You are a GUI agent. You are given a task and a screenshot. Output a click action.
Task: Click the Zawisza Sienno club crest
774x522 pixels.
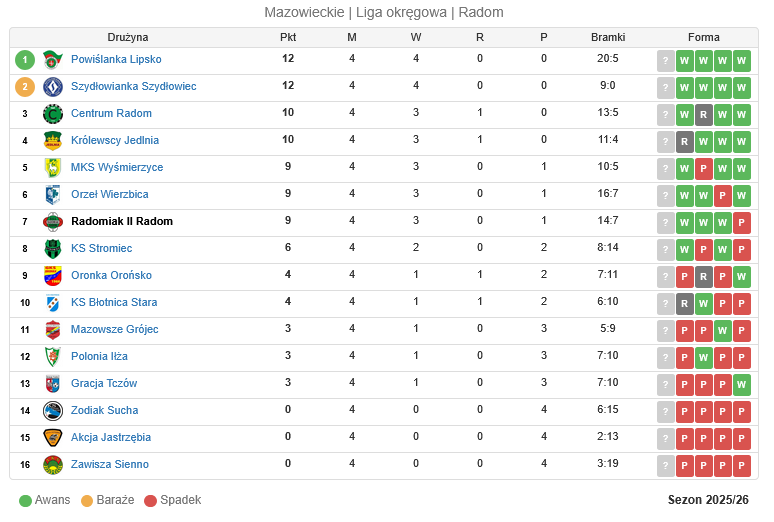click(53, 465)
